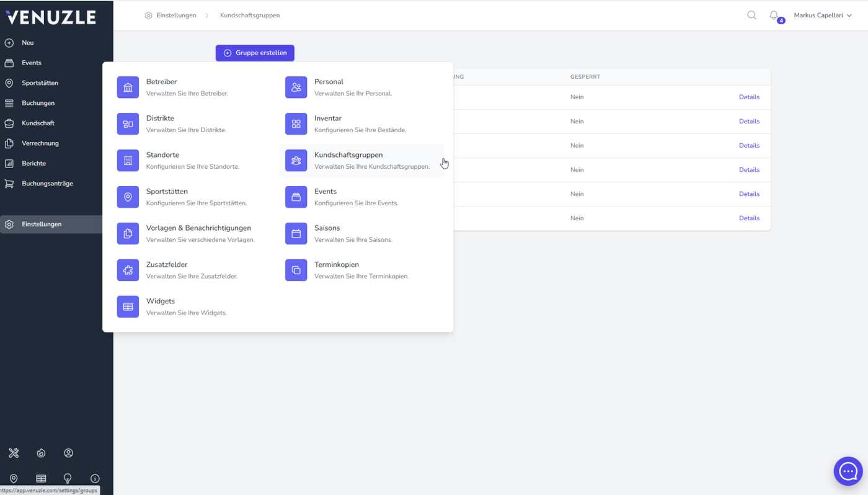Click the Inventar grid icon tile

click(x=296, y=124)
